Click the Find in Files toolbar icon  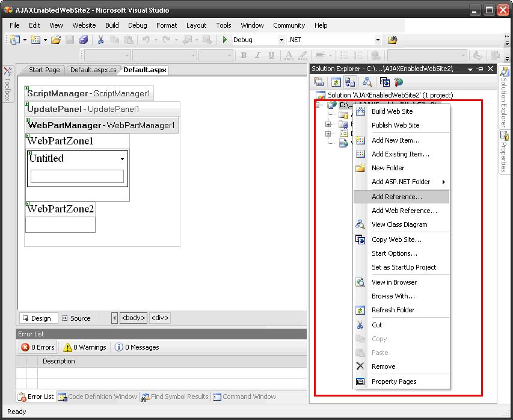392,40
